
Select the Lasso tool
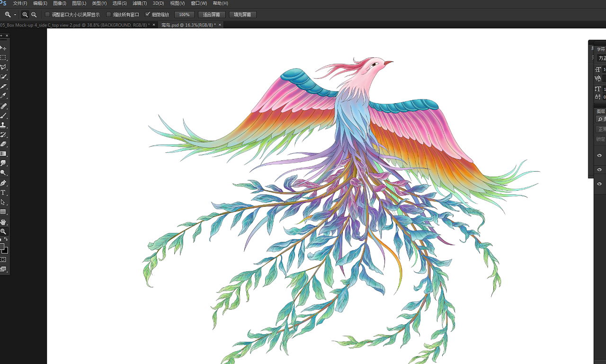[3, 67]
